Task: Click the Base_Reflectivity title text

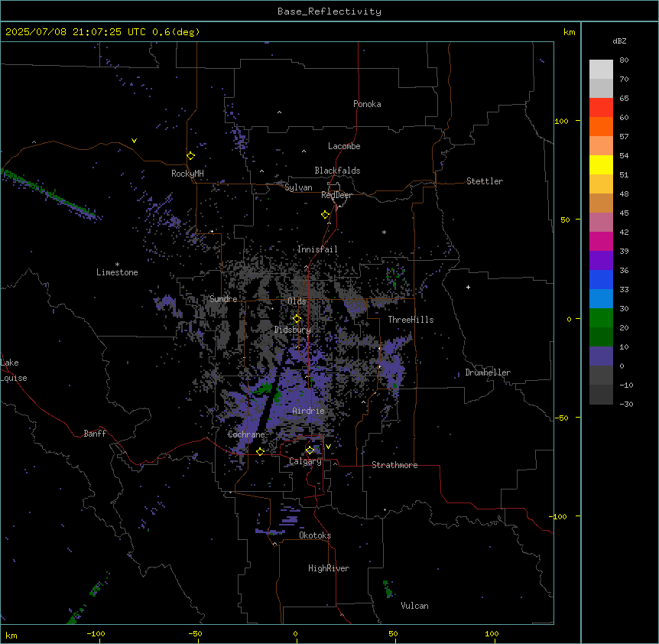Action: pos(329,11)
